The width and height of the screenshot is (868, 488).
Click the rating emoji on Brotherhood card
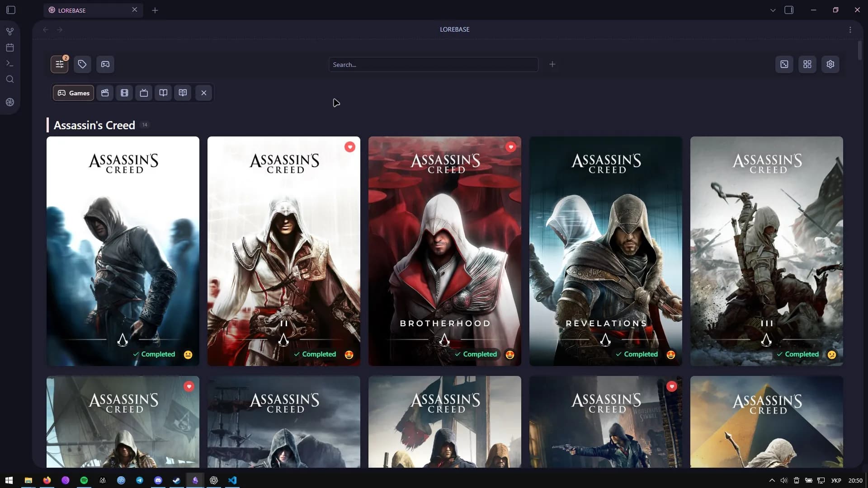click(510, 355)
